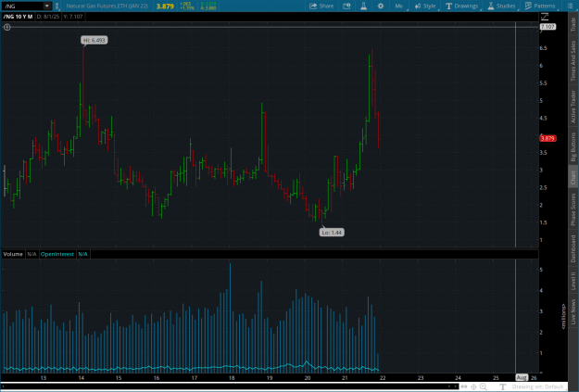
Task: Click the Share arrow icon
Action: point(313,6)
